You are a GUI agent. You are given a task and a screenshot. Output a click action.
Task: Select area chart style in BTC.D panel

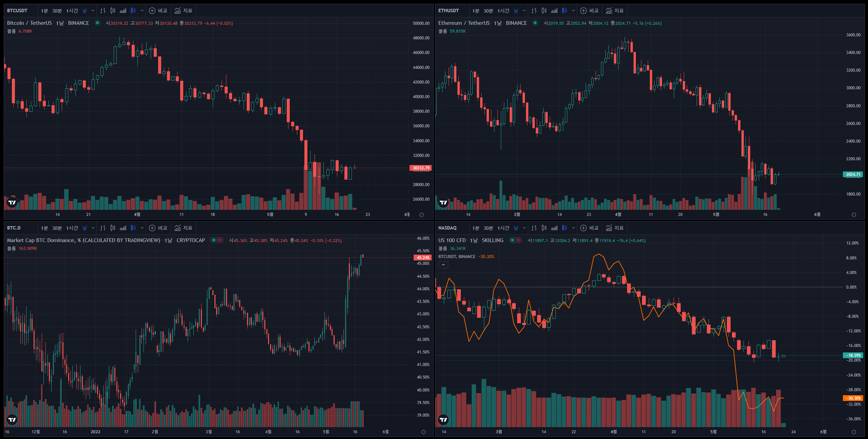tap(123, 228)
